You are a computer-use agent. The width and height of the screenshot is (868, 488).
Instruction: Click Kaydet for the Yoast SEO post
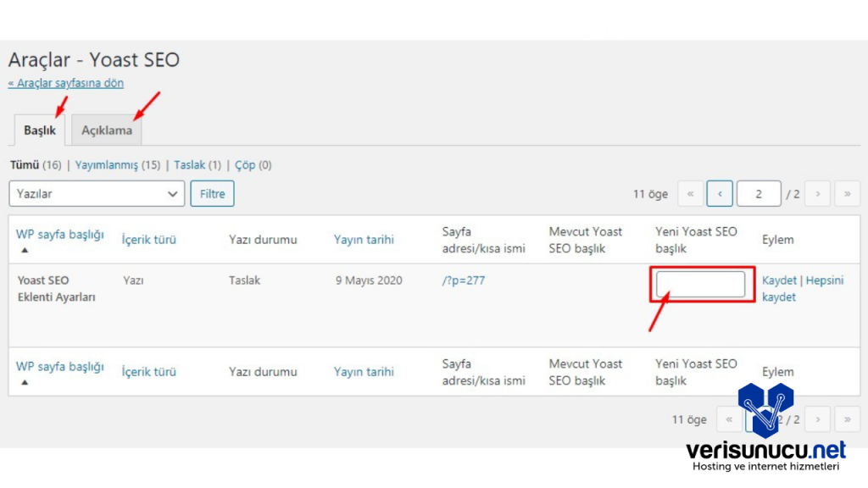click(x=779, y=280)
